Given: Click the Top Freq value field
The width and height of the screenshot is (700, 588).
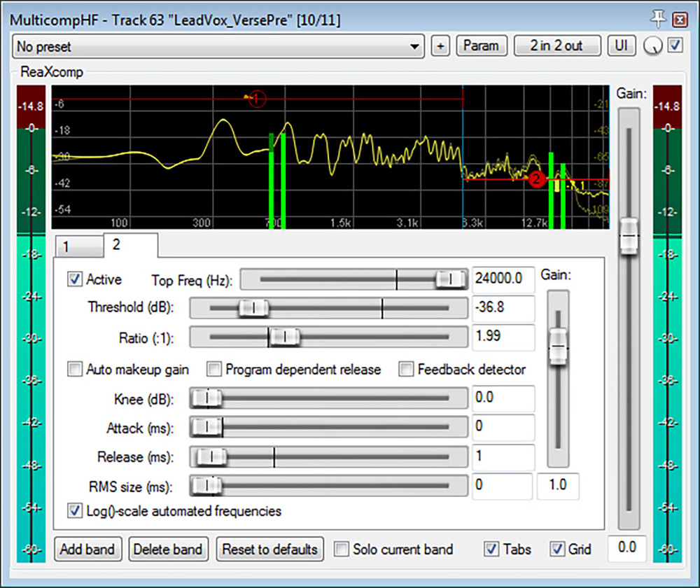Looking at the screenshot, I should tap(503, 279).
